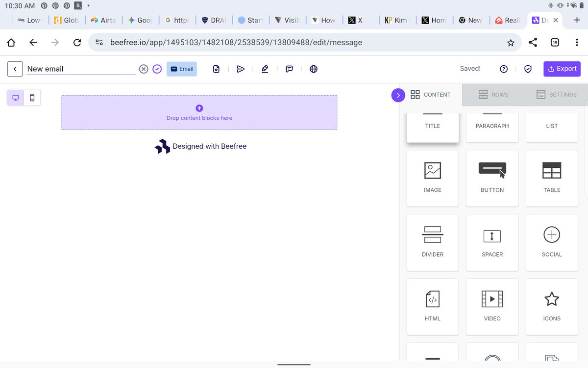Select the List content block
The height and width of the screenshot is (368, 588).
click(x=552, y=128)
